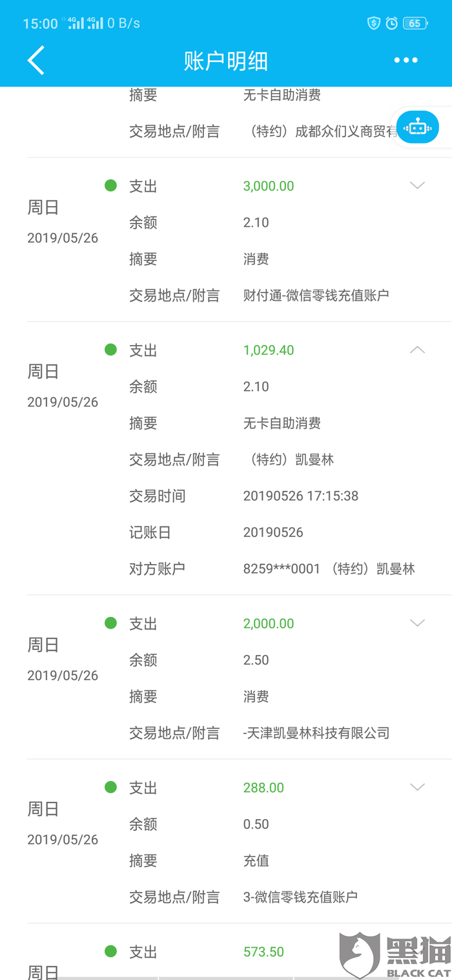Screen dimensions: 452x980
Task: Expand the 2,000.00 transaction details
Action: click(x=418, y=623)
